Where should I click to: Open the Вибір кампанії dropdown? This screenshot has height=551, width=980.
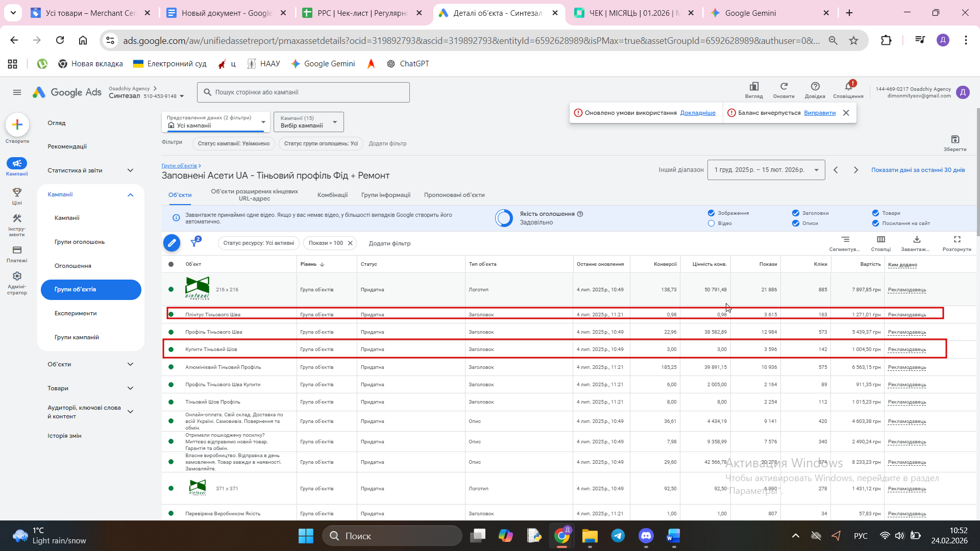tap(308, 122)
